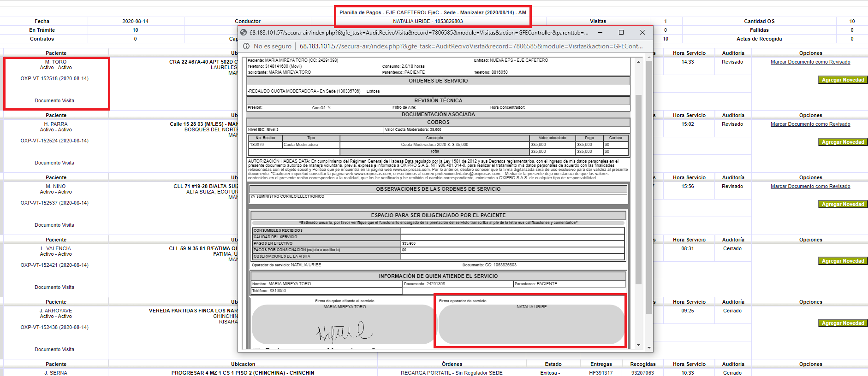
Task: Click receipt number 186879 in popup
Action: [257, 145]
